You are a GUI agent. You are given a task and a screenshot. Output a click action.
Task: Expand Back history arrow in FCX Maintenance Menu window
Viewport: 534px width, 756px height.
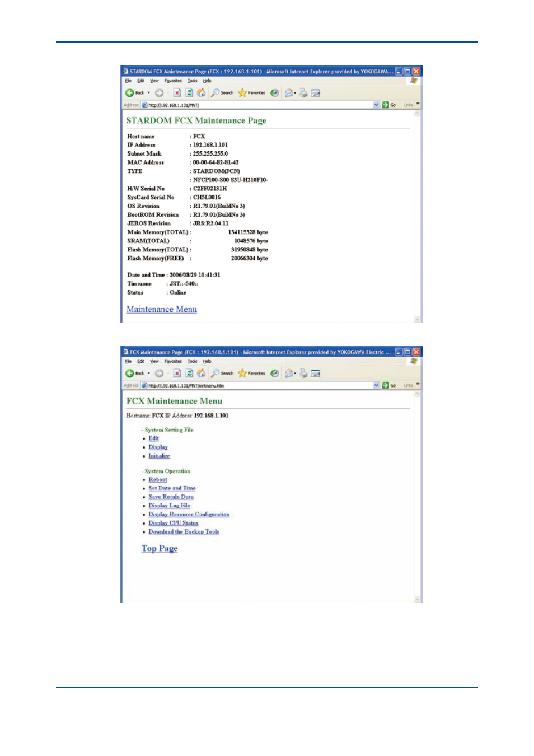149,374
